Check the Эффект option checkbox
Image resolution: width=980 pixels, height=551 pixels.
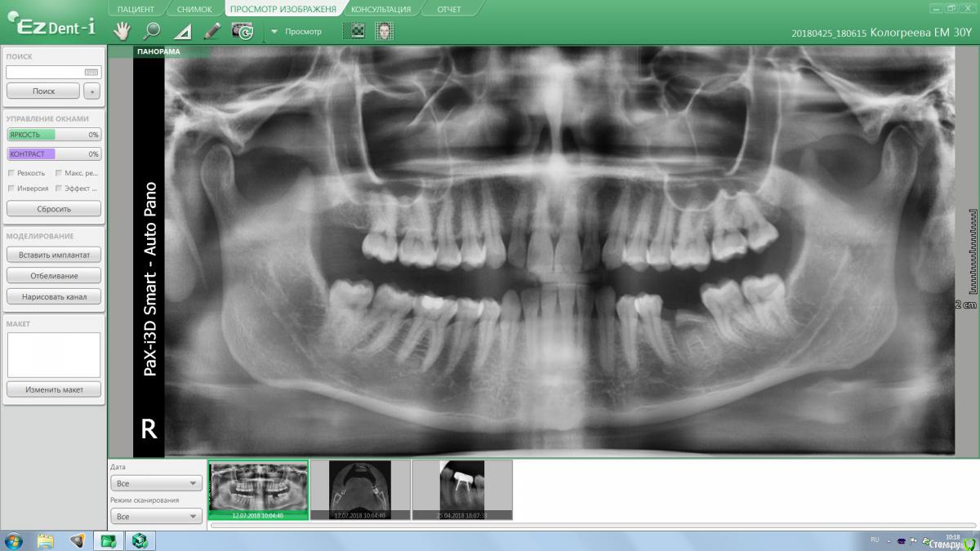pos(58,189)
